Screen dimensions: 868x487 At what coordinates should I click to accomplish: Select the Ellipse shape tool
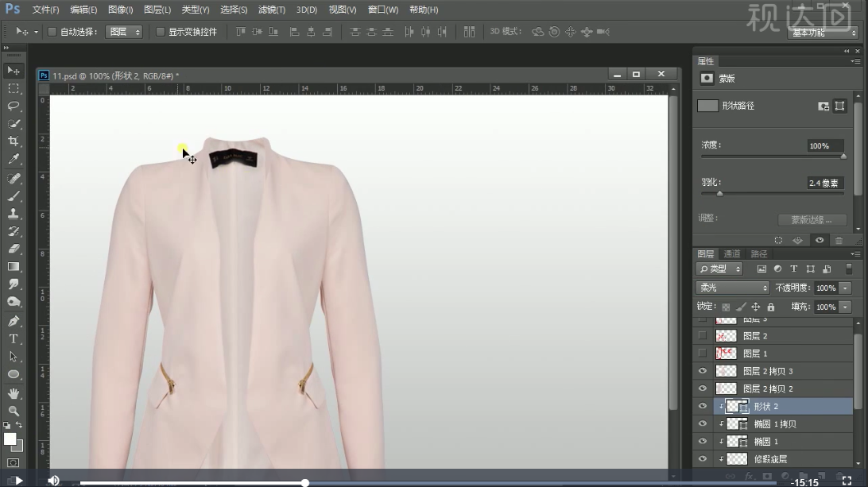point(14,374)
